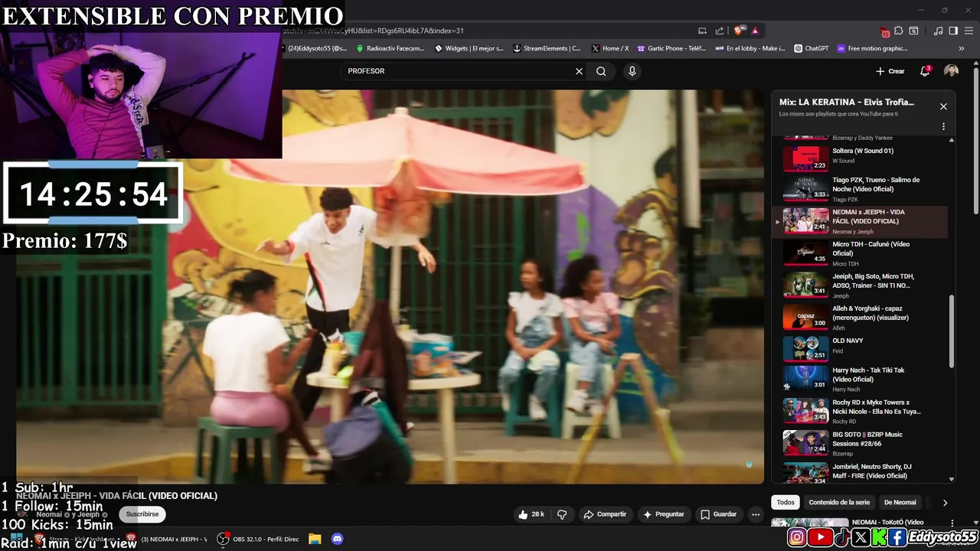The height and width of the screenshot is (551, 980).
Task: Open the red extension icon with 15 badge
Action: click(885, 31)
